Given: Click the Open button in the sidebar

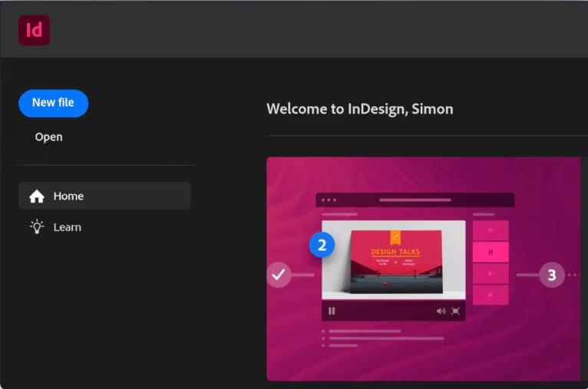Looking at the screenshot, I should [x=48, y=137].
